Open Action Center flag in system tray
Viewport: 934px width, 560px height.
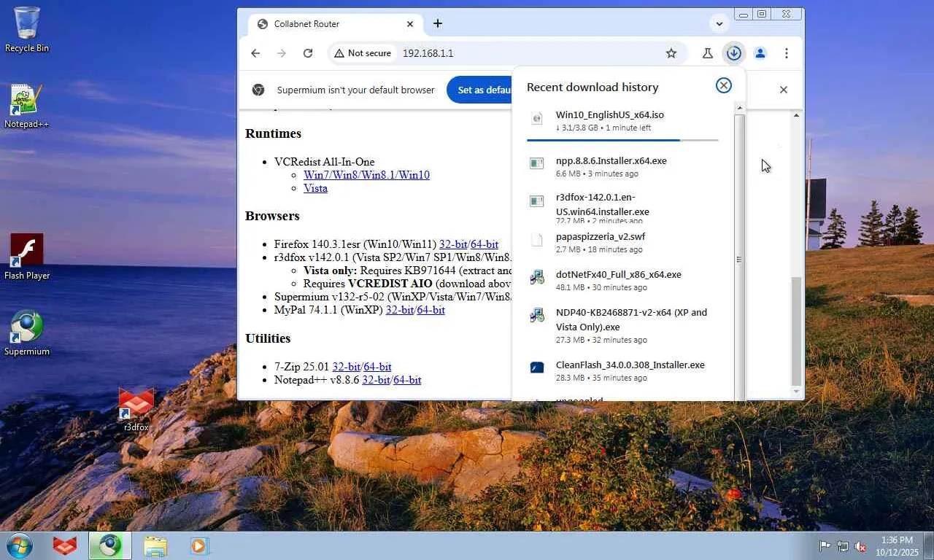pos(825,546)
